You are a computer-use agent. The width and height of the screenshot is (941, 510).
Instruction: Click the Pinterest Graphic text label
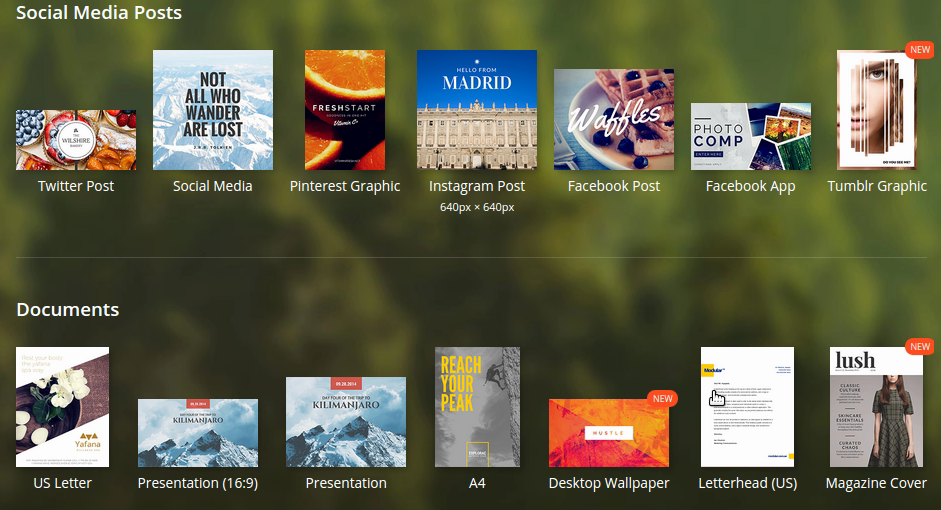[x=345, y=186]
